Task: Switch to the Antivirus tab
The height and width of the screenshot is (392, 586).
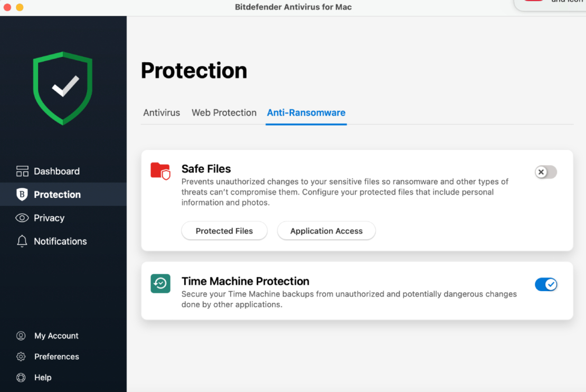Action: tap(162, 112)
